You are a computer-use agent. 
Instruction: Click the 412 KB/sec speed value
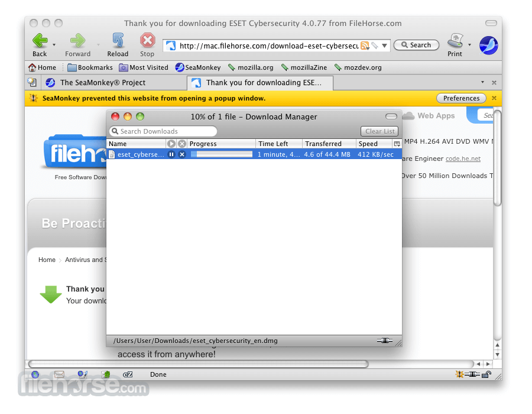pyautogui.click(x=375, y=154)
